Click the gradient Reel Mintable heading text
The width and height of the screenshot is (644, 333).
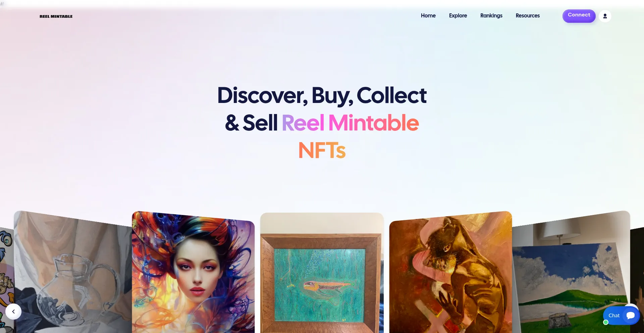[x=350, y=123]
